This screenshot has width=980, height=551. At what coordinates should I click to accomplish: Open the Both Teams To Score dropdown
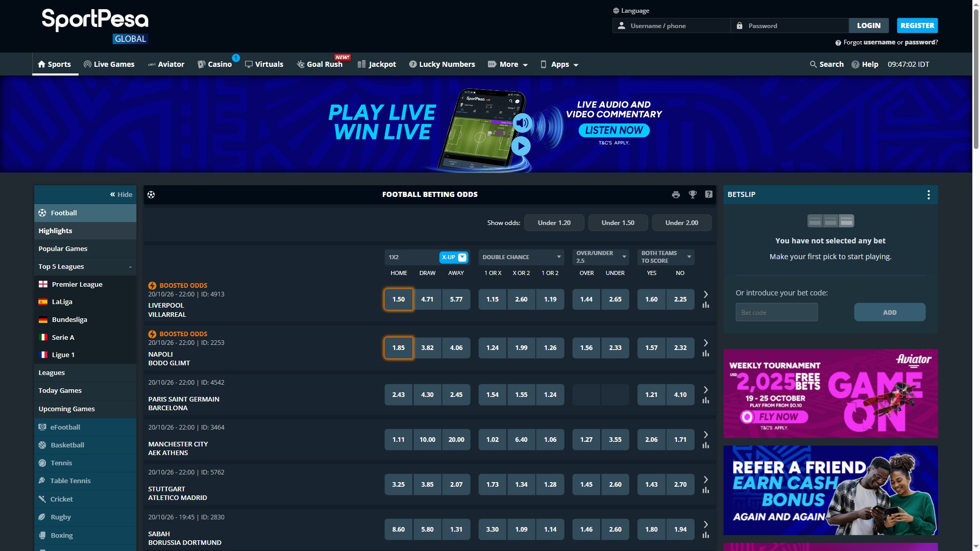click(666, 257)
